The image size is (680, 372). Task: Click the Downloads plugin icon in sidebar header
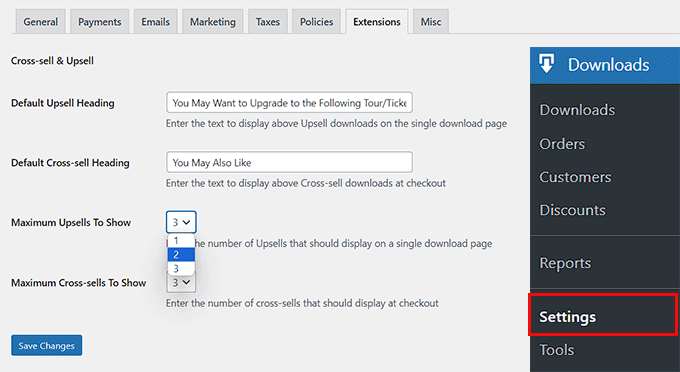coord(546,64)
